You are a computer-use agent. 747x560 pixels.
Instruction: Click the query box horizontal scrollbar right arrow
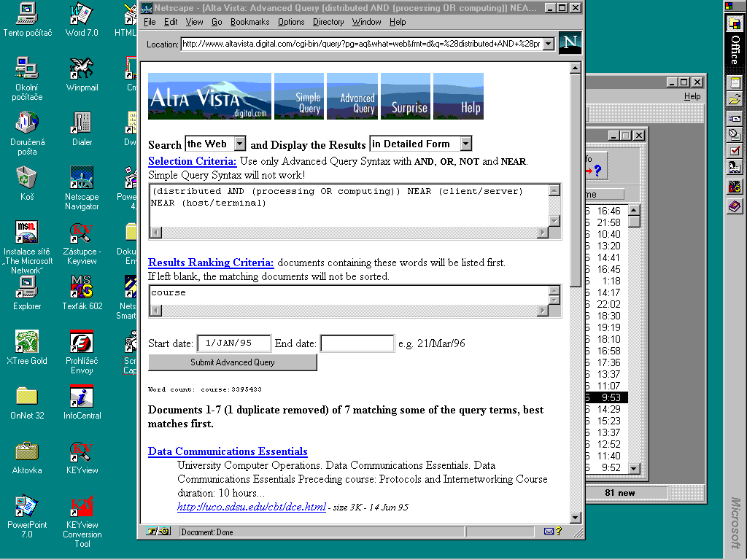(x=543, y=233)
